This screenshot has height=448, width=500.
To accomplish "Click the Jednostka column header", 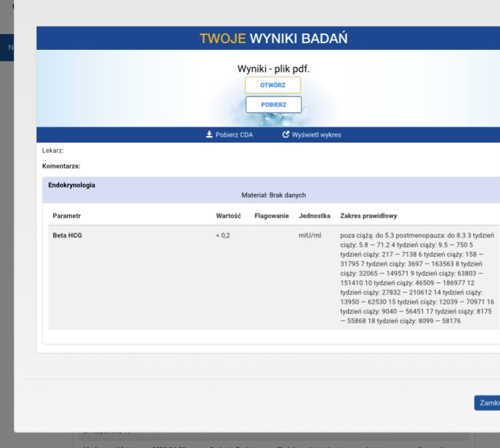I will click(315, 216).
